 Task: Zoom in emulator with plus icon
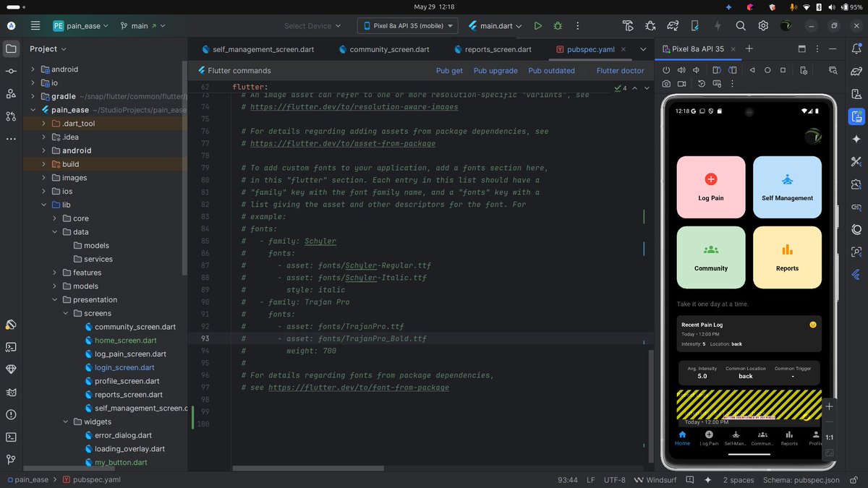[830, 406]
